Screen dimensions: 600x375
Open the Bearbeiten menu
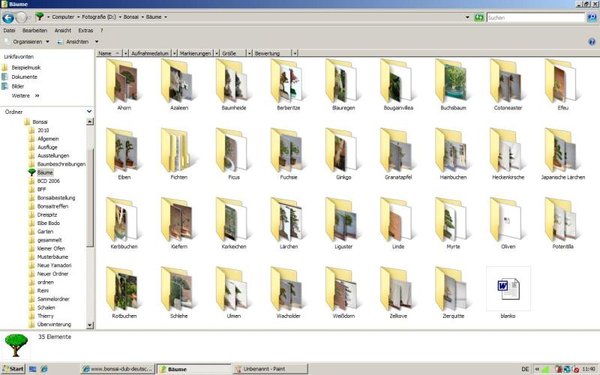[x=34, y=30]
